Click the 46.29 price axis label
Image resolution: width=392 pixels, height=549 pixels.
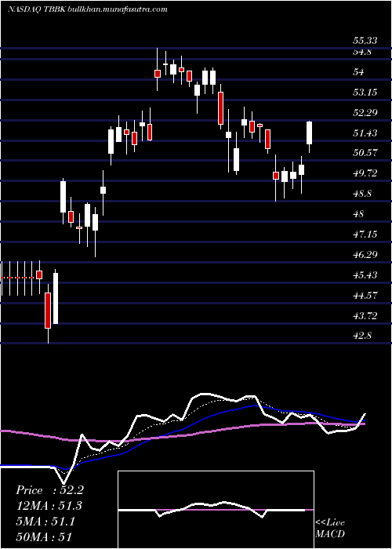pyautogui.click(x=365, y=254)
